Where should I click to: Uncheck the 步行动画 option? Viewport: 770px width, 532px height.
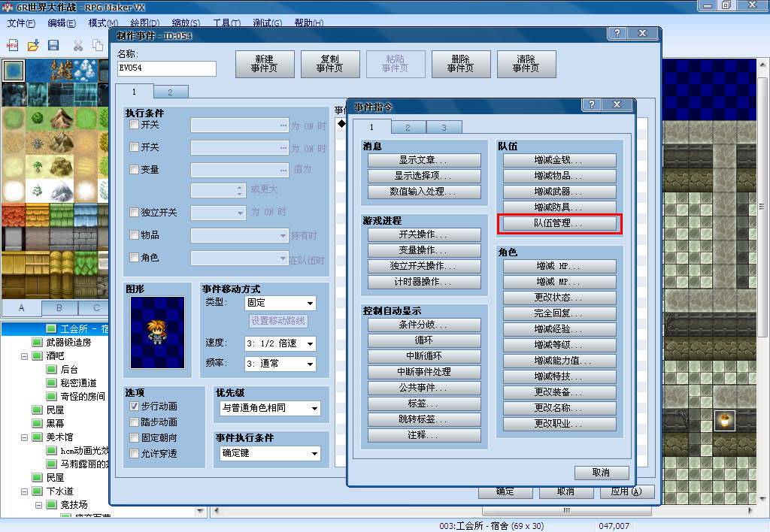click(x=134, y=407)
